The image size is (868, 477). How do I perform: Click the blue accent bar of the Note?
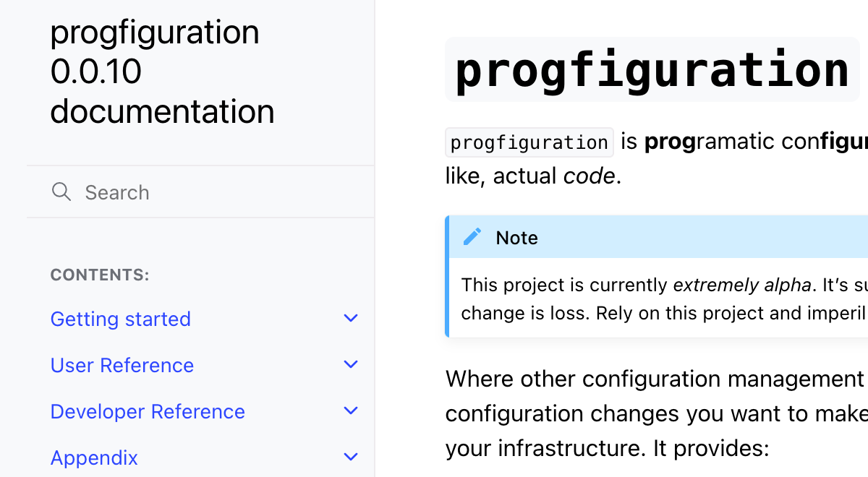coord(448,275)
